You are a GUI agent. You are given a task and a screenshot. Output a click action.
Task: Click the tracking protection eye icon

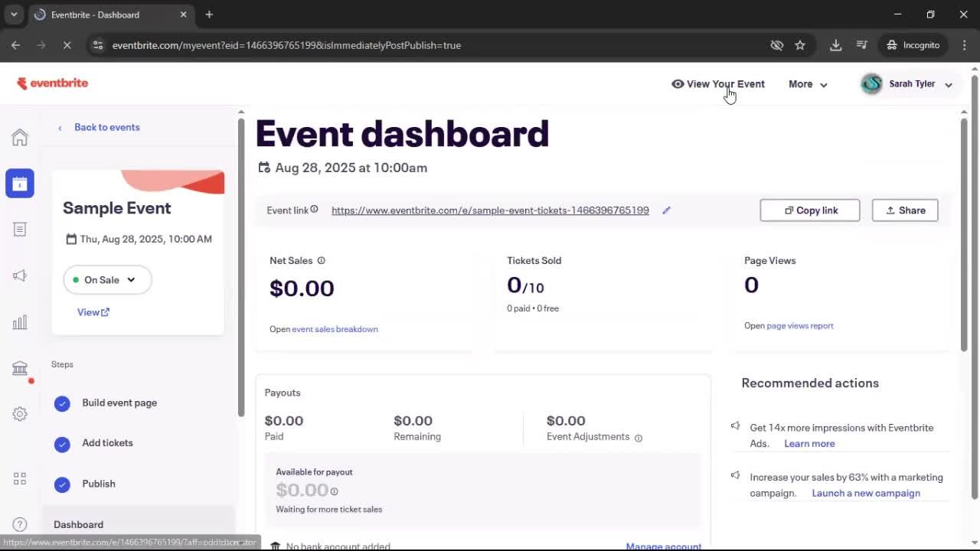(777, 45)
